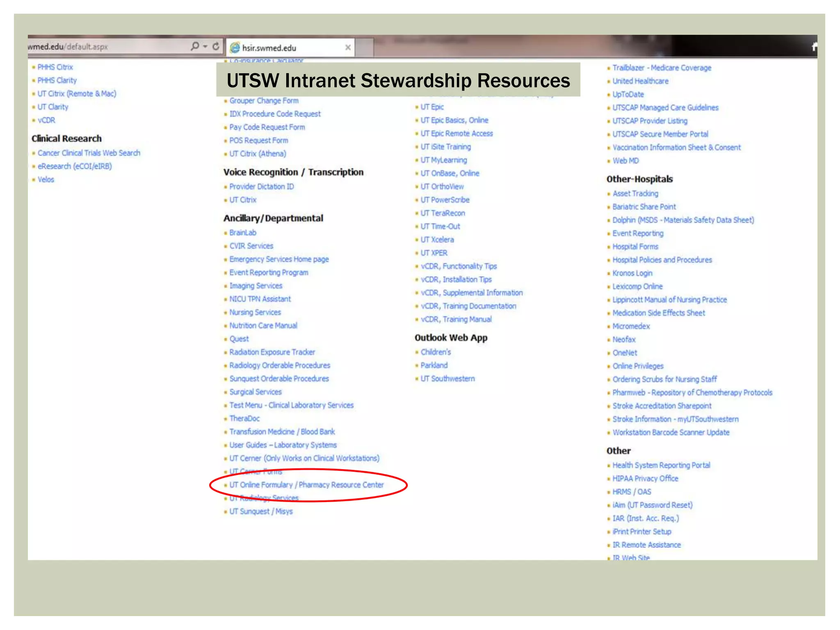Open the UT Clarity link
The width and height of the screenshot is (840, 630).
point(53,107)
